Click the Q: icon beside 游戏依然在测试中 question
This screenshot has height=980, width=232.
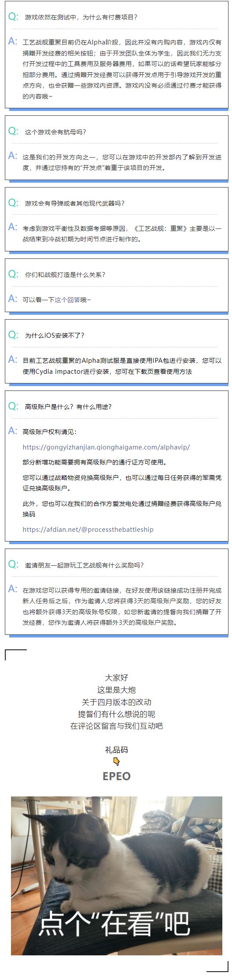pos(13,17)
